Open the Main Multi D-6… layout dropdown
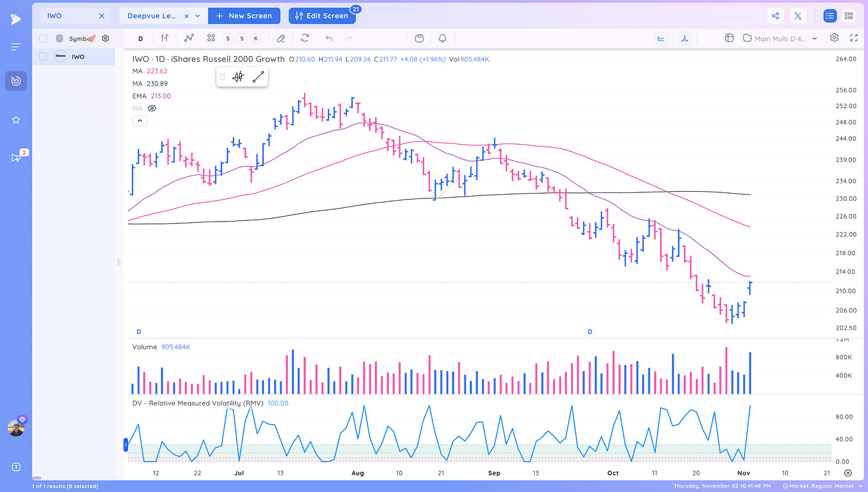This screenshot has width=868, height=492. [780, 38]
